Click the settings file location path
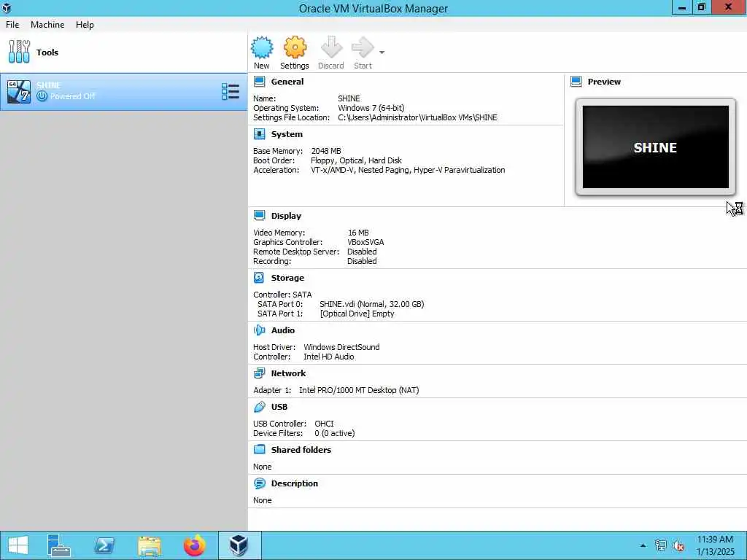The image size is (747, 560). click(417, 117)
